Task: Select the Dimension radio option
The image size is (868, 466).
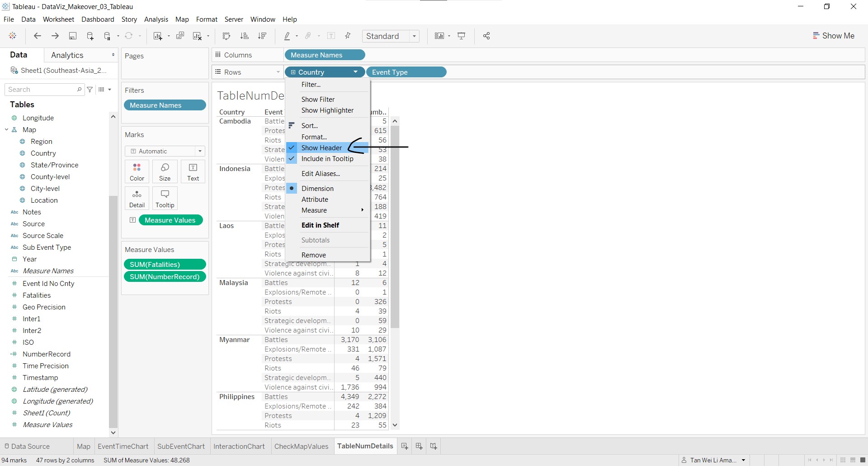Action: pos(317,189)
